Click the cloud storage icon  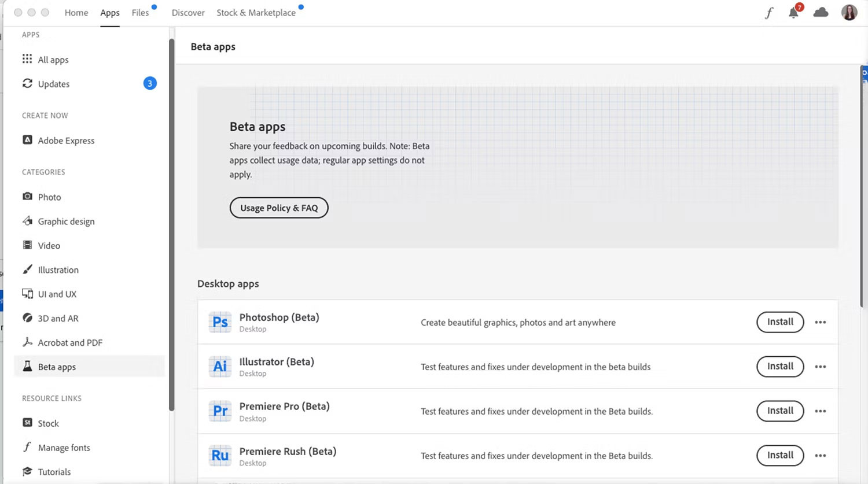tap(821, 12)
